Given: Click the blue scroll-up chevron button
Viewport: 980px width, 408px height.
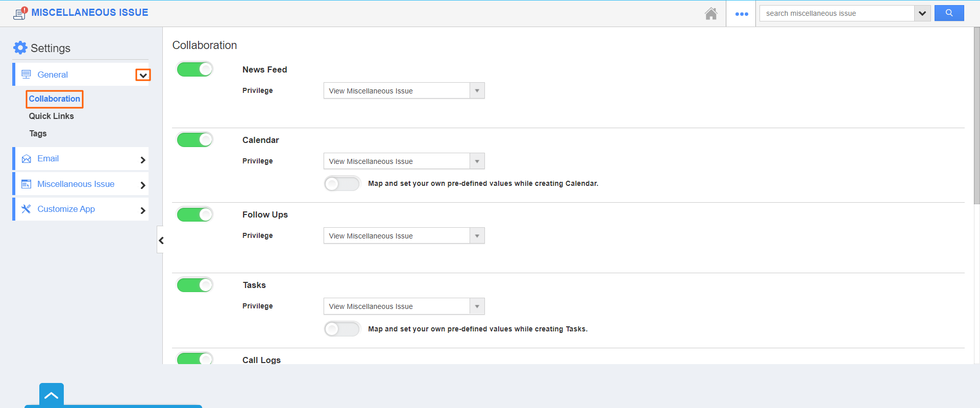Looking at the screenshot, I should pos(52,395).
